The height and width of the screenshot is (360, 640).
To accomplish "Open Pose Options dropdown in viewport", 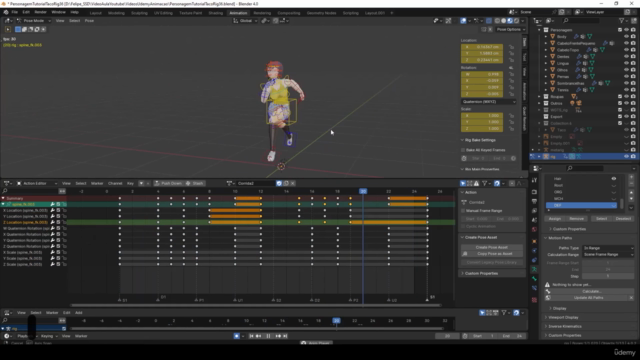I will (x=511, y=29).
